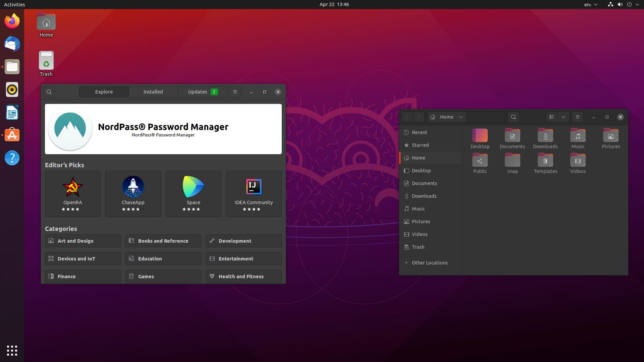Image resolution: width=644 pixels, height=362 pixels.
Task: Select Home folder on desktop
Action: (46, 25)
